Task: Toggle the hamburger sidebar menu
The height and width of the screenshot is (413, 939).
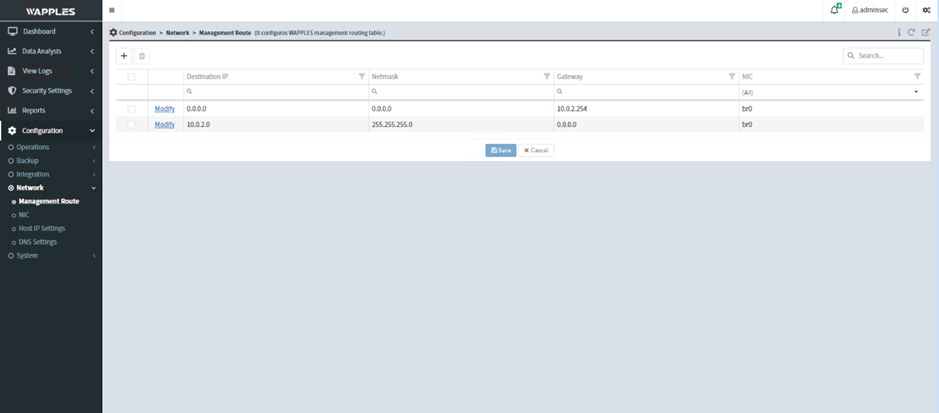Action: point(111,10)
